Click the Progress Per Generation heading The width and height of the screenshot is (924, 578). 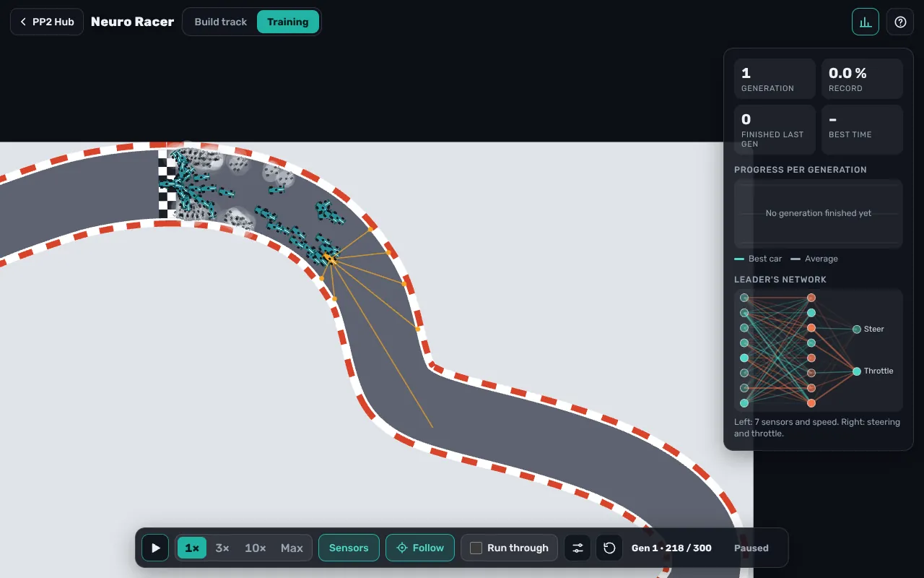801,170
